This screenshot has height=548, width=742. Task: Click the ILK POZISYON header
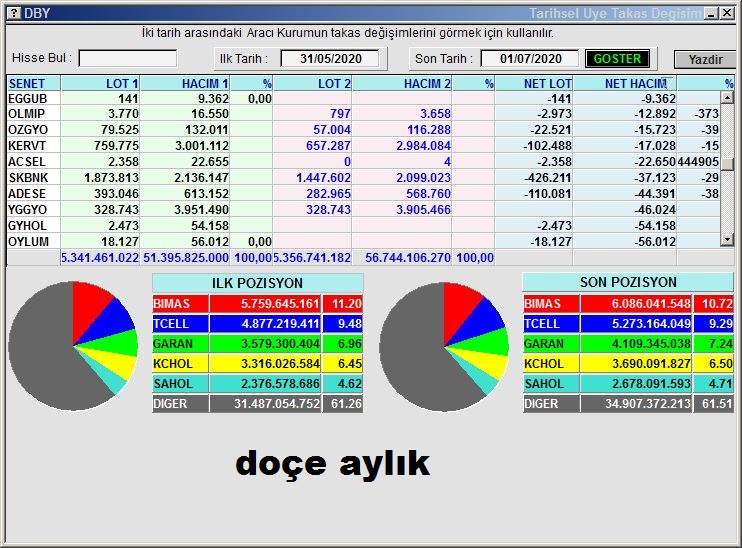pyautogui.click(x=257, y=283)
